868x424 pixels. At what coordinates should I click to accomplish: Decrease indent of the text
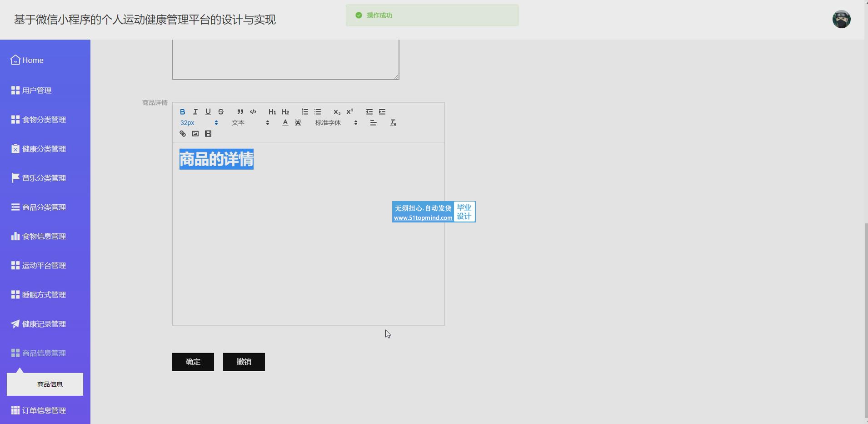coord(369,112)
